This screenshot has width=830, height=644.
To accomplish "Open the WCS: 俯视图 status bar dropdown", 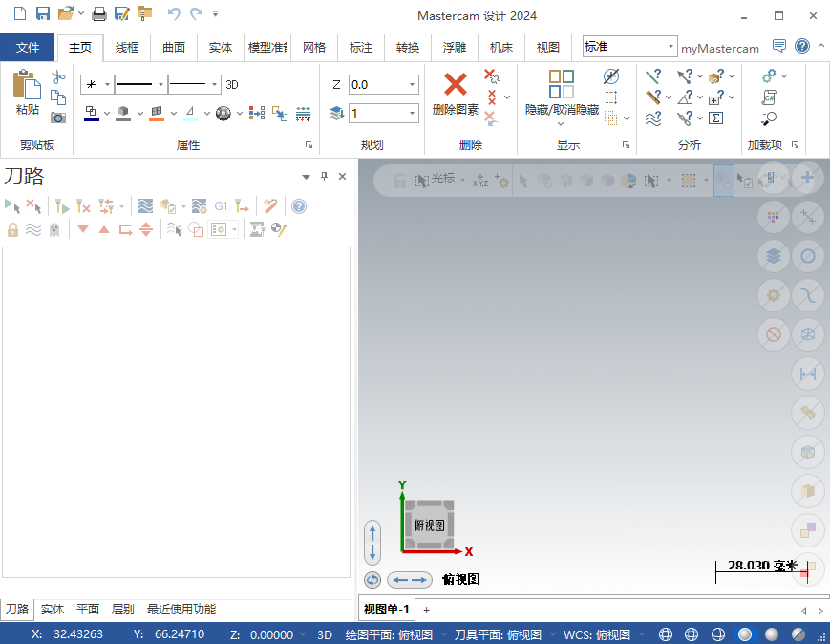I will click(x=642, y=634).
